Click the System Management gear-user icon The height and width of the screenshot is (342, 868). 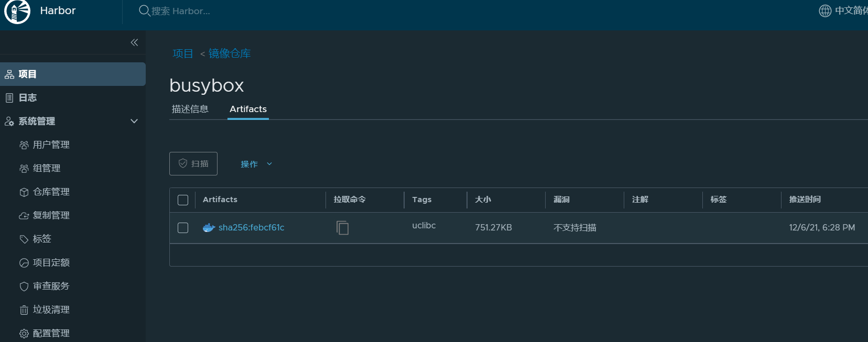[x=9, y=122]
